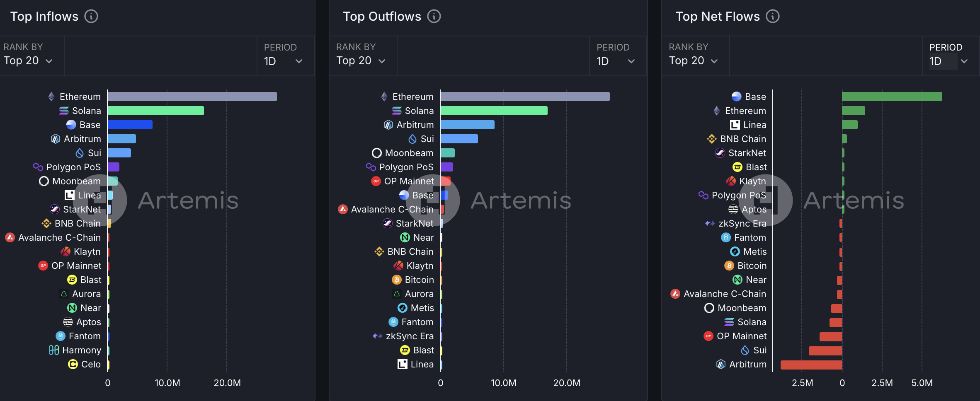Click the Harmony icon in Top Inflows
980x401 pixels.
(54, 350)
